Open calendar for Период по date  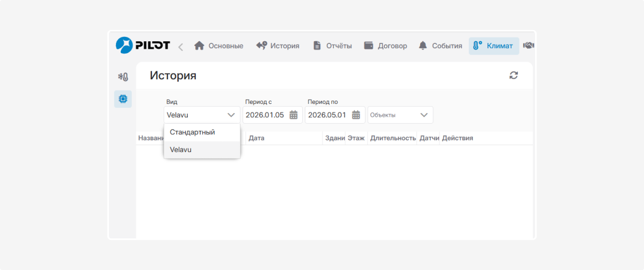(x=356, y=115)
